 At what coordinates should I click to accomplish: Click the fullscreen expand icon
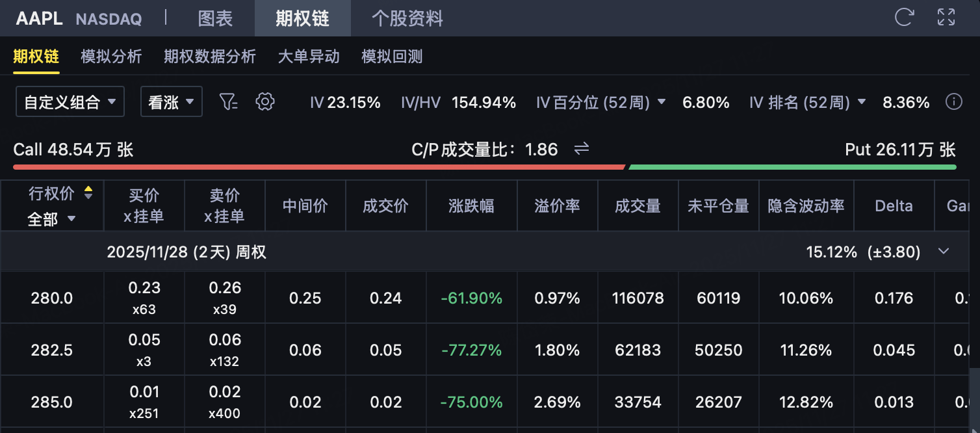pyautogui.click(x=946, y=18)
